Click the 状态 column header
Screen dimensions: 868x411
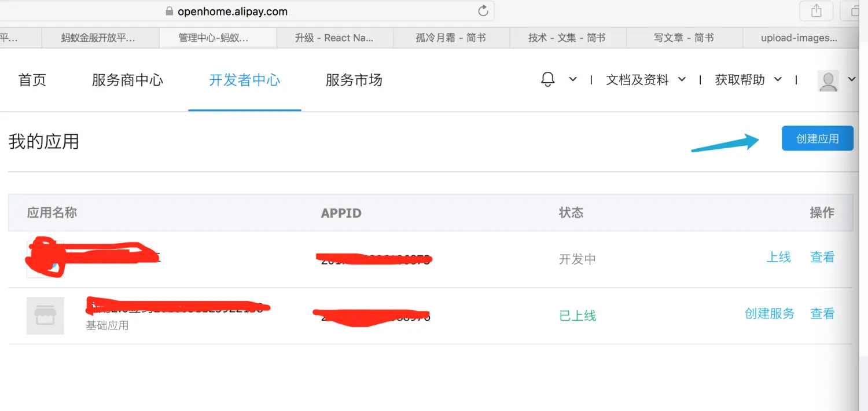click(571, 212)
